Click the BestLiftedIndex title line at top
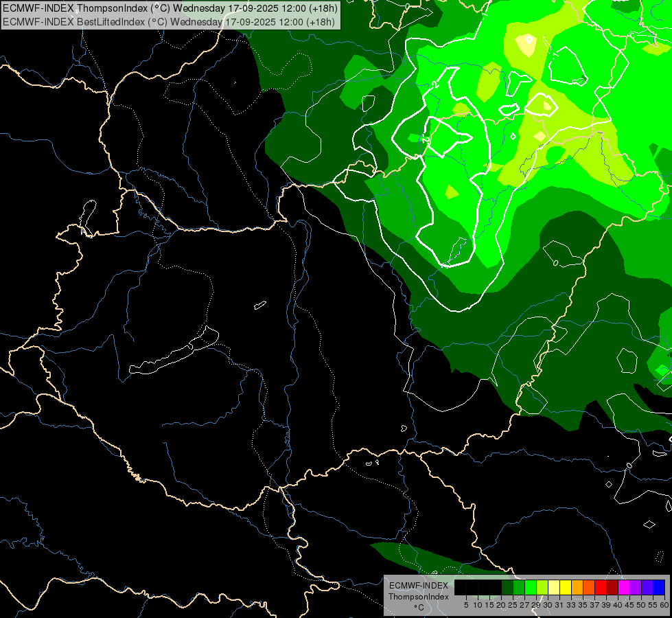Screen dimensions: 672x618 (169, 22)
